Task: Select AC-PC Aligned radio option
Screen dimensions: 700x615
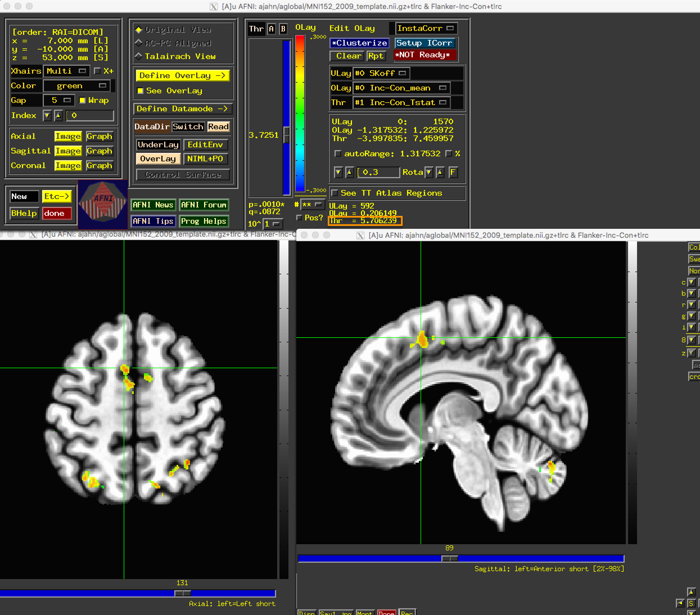Action: [173, 43]
